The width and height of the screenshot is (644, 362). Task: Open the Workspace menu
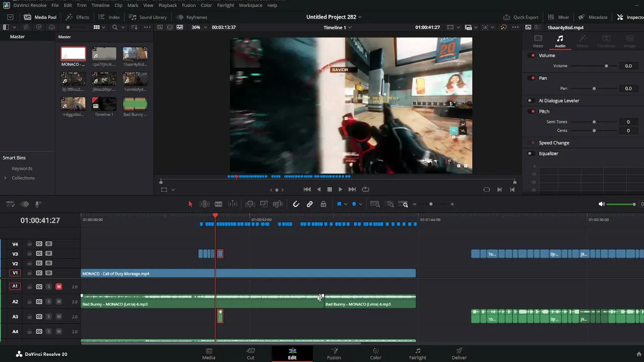pos(251,5)
